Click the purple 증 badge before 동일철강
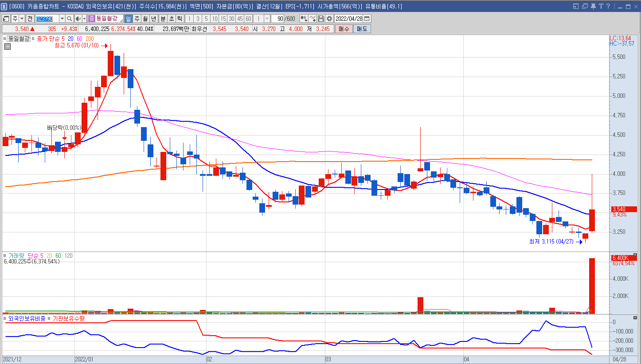This screenshot has width=641, height=364. click(x=91, y=19)
